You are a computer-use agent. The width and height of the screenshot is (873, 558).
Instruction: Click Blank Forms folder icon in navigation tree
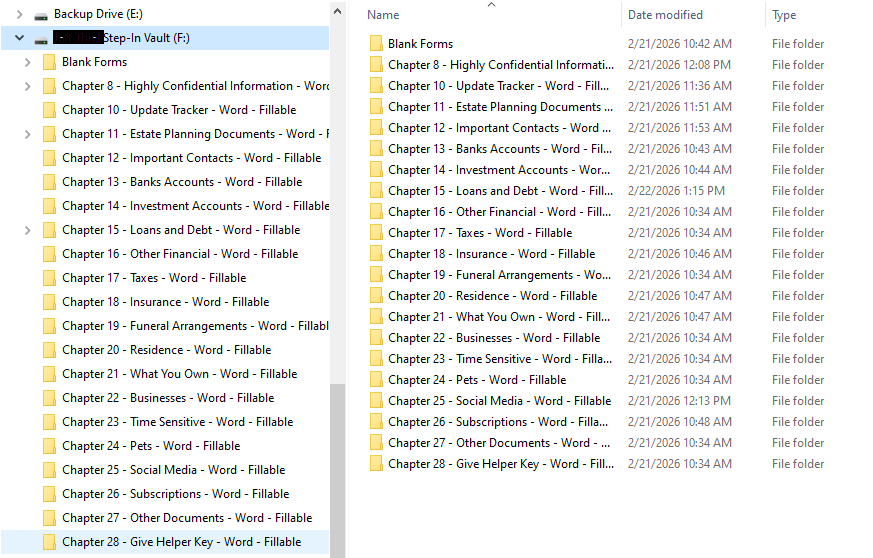[x=50, y=62]
